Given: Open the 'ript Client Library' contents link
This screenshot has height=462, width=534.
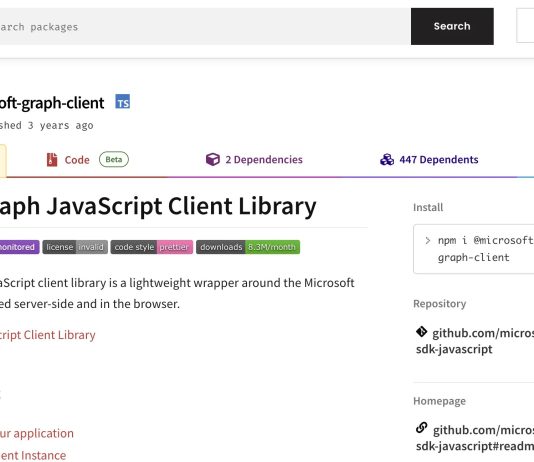Looking at the screenshot, I should [x=48, y=335].
